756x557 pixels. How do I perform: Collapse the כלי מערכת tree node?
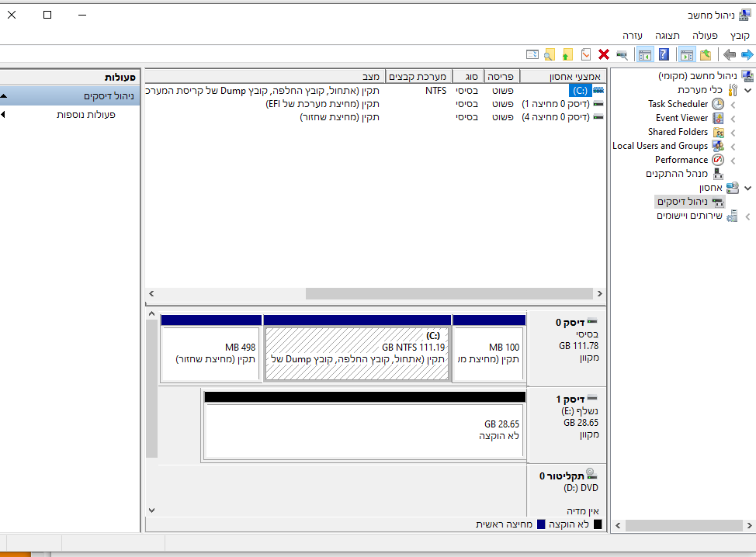pos(747,90)
